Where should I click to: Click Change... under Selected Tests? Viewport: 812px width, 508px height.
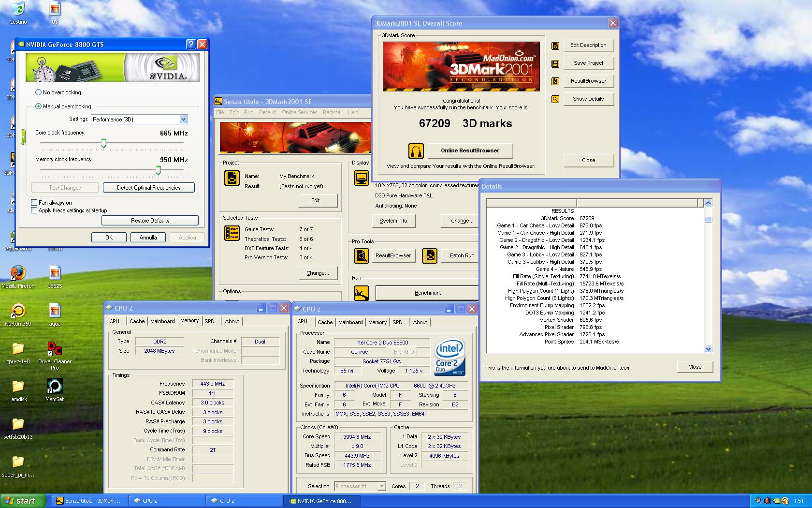coord(318,273)
